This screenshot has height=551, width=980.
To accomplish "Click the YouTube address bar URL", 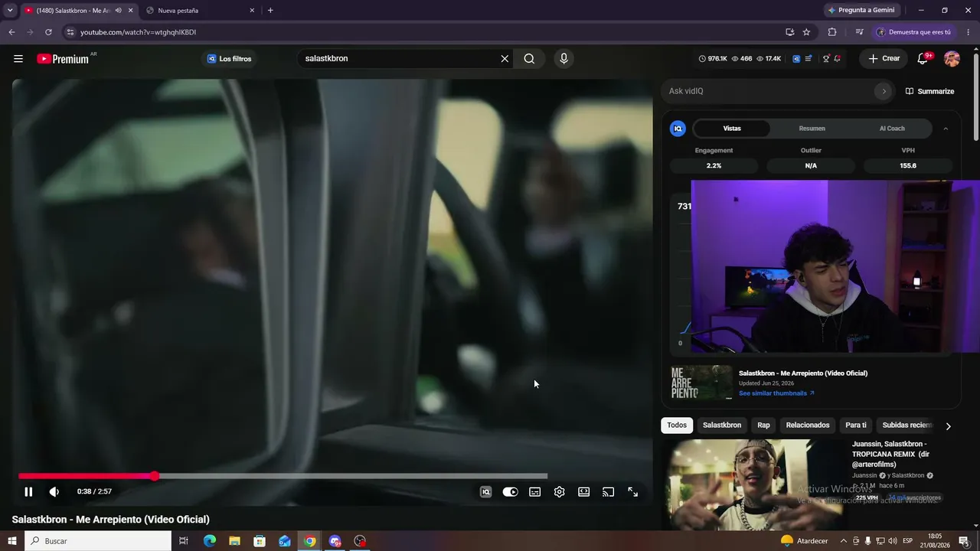I will click(139, 32).
